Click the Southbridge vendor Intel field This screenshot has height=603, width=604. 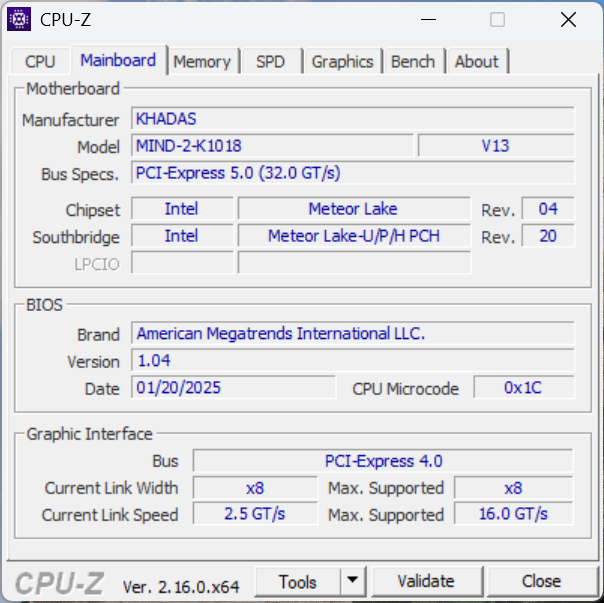(182, 235)
